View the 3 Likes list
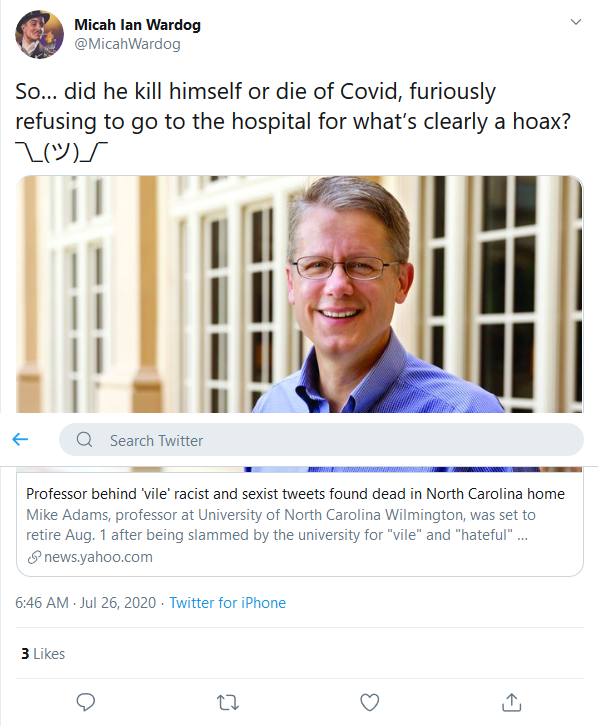Screen dimensions: 598x726 (43, 654)
